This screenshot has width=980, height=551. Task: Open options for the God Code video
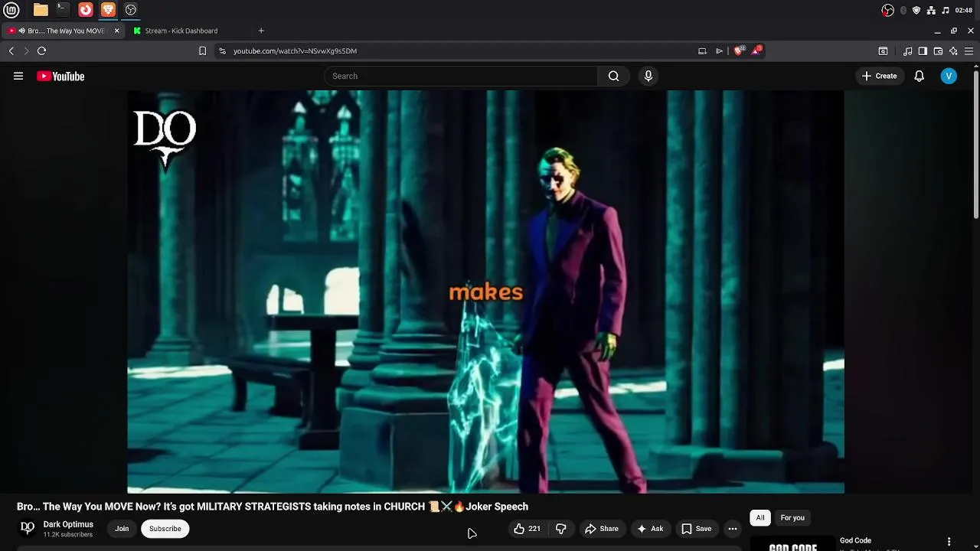pyautogui.click(x=949, y=542)
